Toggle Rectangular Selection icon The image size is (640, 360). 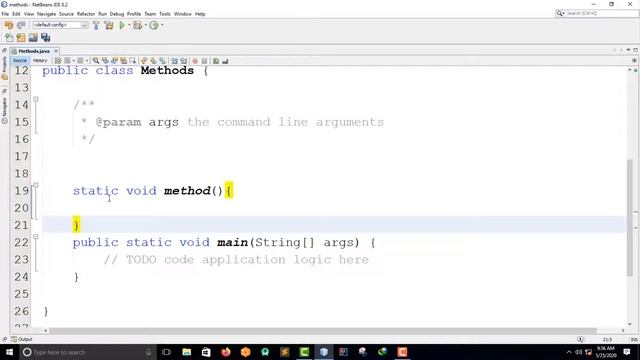point(133,61)
